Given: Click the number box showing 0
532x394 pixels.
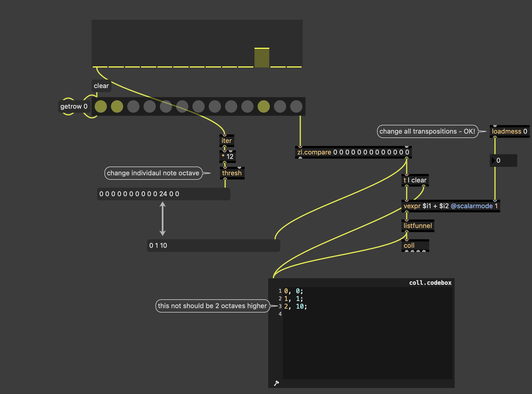Looking at the screenshot, I should (503, 161).
